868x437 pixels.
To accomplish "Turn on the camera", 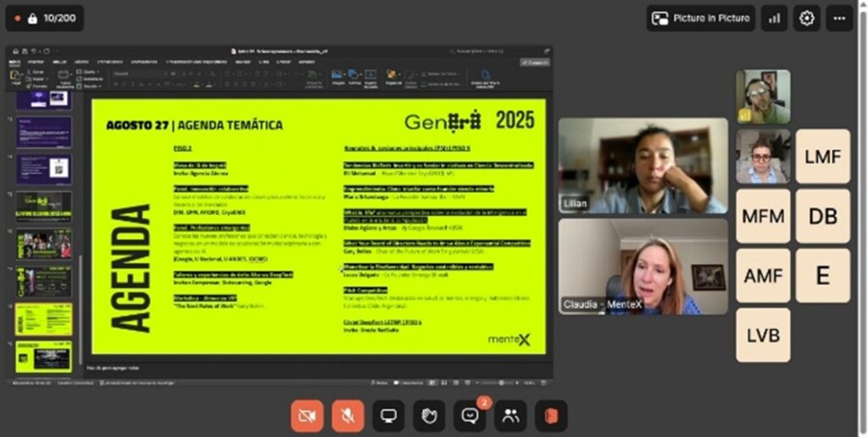I will [x=307, y=416].
